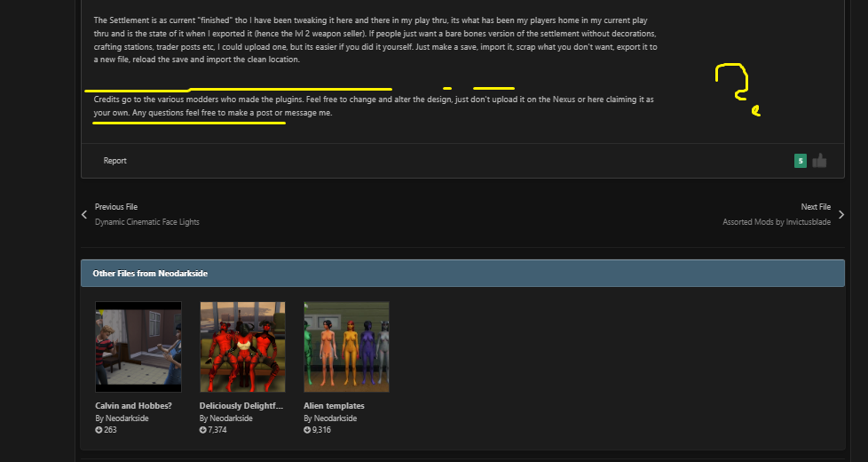Click Neodarkside author under Calvin and Hobbes

click(x=127, y=418)
